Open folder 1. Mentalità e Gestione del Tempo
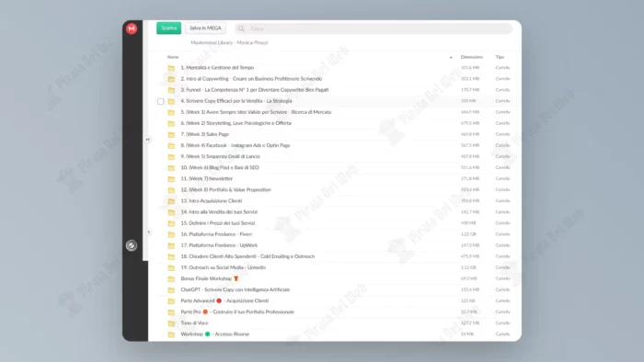 (217, 68)
